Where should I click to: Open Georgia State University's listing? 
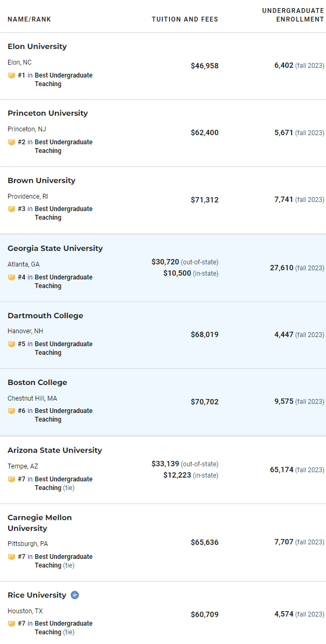point(55,248)
